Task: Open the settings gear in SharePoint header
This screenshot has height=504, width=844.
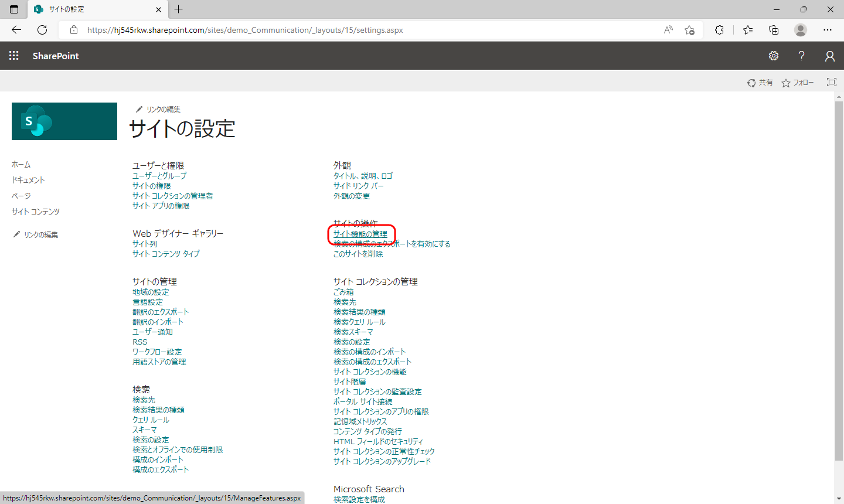Action: (774, 56)
